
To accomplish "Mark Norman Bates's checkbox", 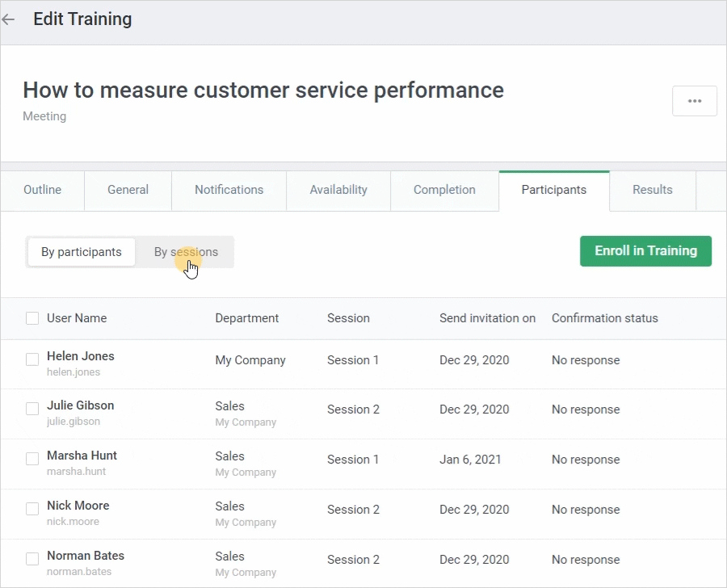I will pyautogui.click(x=32, y=559).
